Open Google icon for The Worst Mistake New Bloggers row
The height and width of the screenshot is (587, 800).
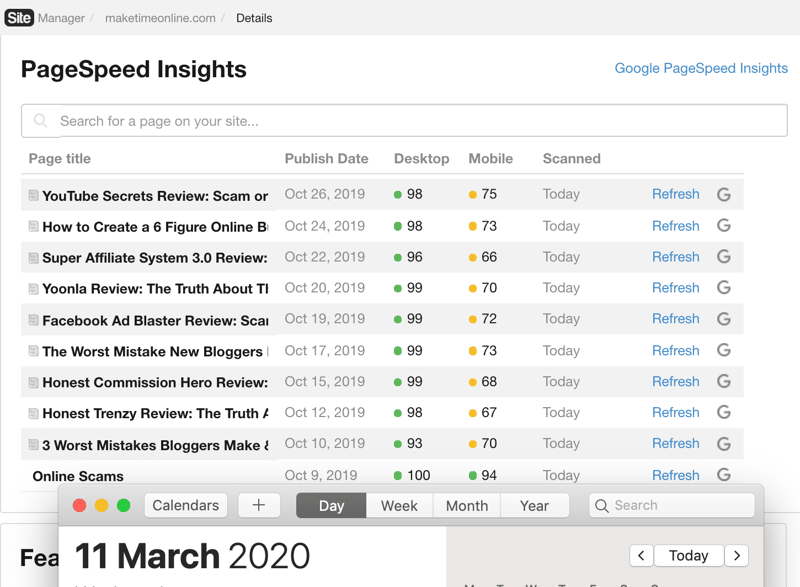[723, 350]
